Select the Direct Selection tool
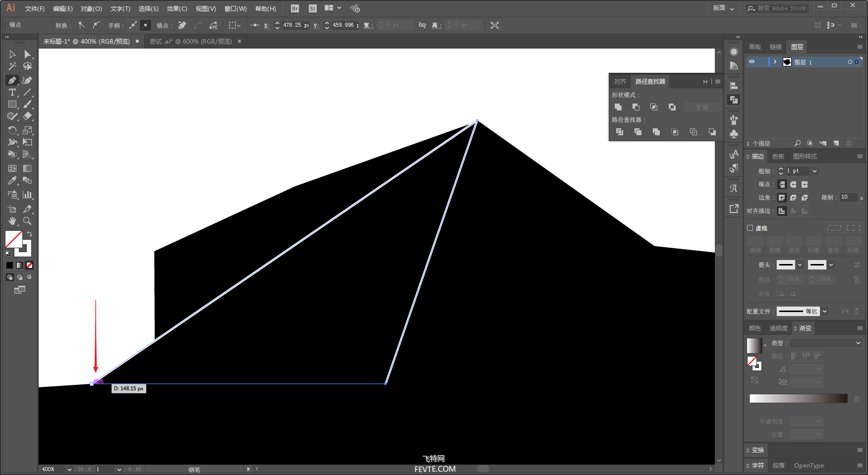The width and height of the screenshot is (868, 475). tap(27, 54)
